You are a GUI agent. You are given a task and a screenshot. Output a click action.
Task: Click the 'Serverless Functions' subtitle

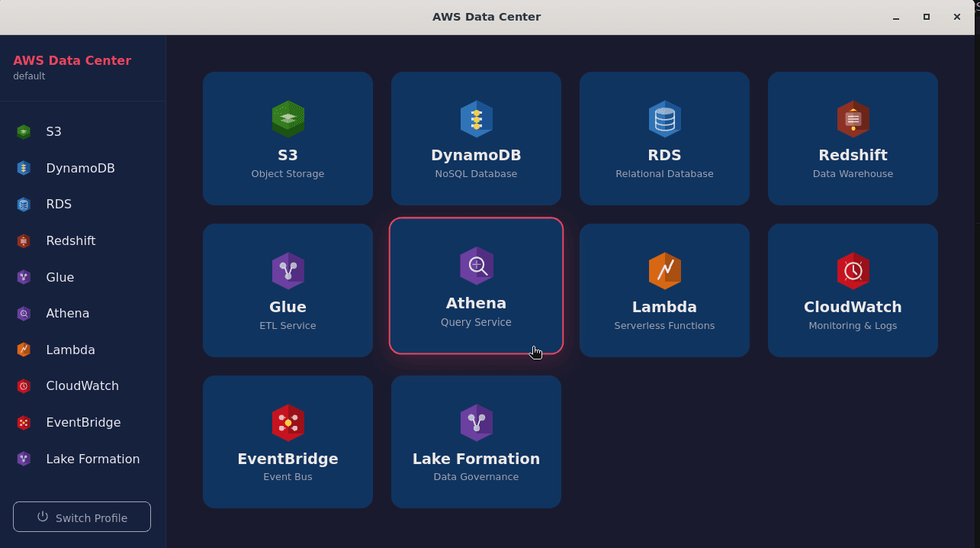click(665, 326)
